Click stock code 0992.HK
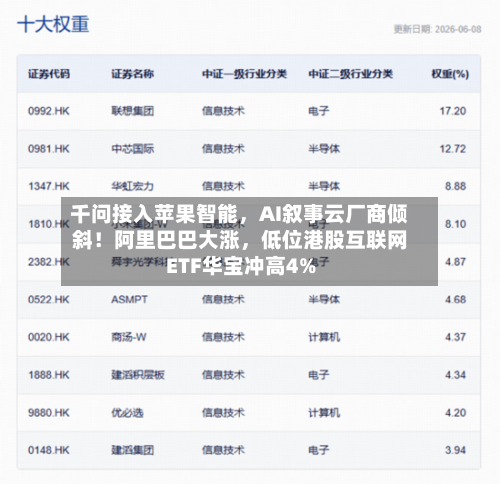The height and width of the screenshot is (484, 500). tap(49, 111)
